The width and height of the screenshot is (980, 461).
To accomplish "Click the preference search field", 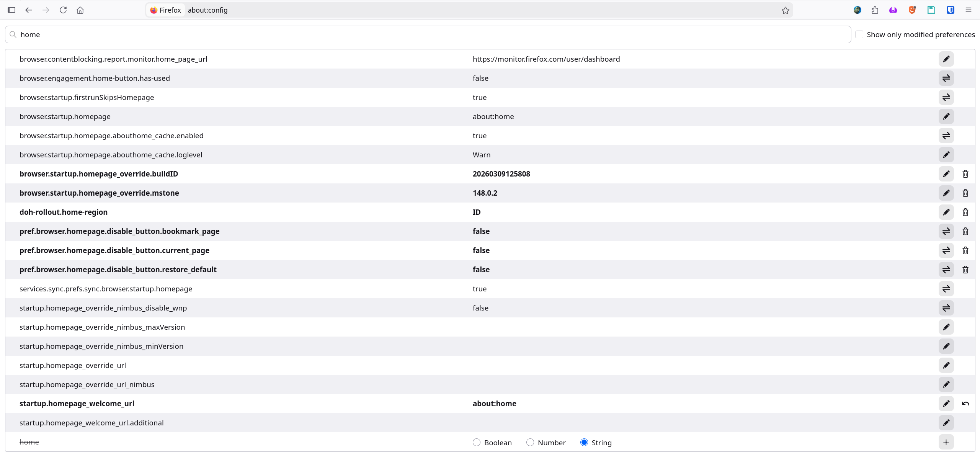I will tap(429, 34).
